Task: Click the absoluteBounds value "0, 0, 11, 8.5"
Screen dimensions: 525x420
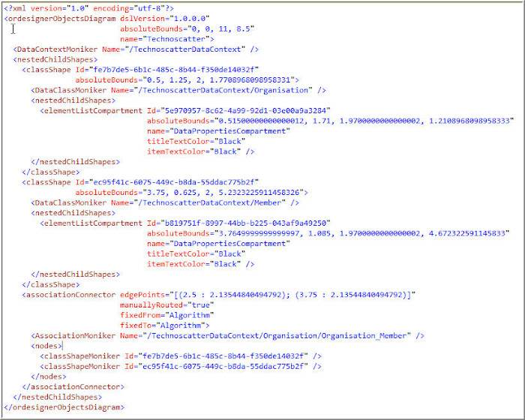Action: 221,29
